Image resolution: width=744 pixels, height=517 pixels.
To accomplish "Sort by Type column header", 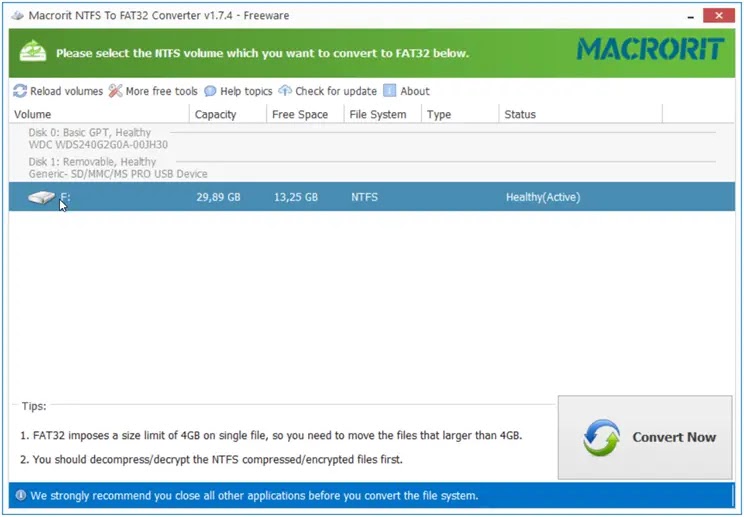I will (460, 114).
